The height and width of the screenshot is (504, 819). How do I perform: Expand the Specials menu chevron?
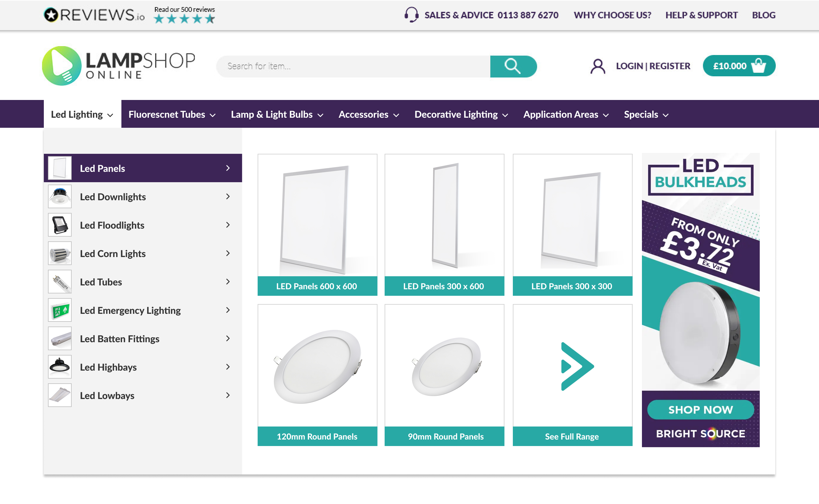click(666, 115)
